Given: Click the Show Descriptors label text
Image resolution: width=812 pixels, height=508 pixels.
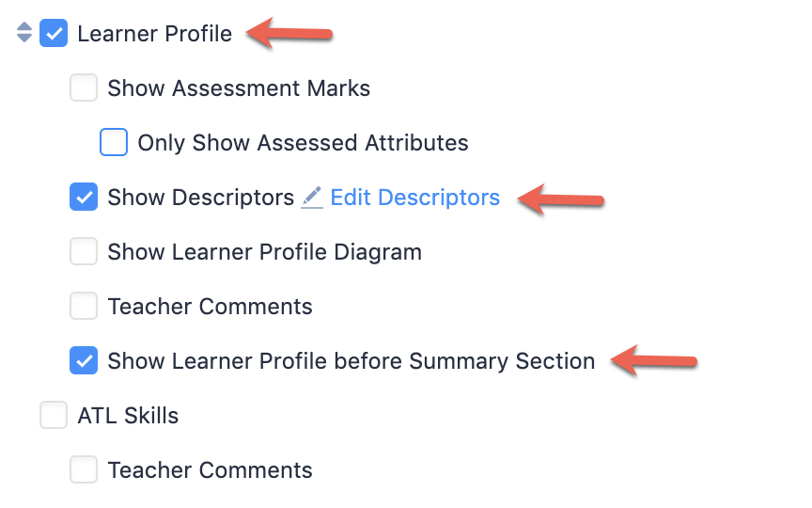Looking at the screenshot, I should tap(200, 198).
